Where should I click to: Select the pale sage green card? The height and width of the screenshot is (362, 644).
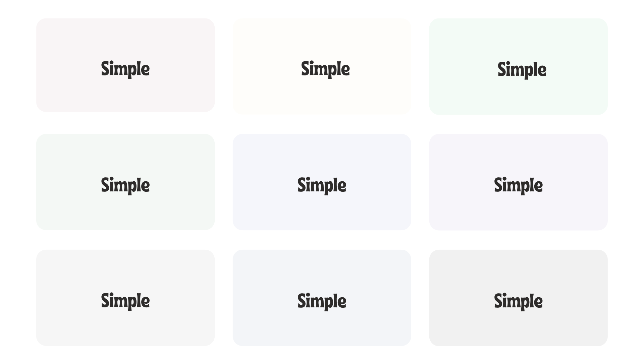125,182
